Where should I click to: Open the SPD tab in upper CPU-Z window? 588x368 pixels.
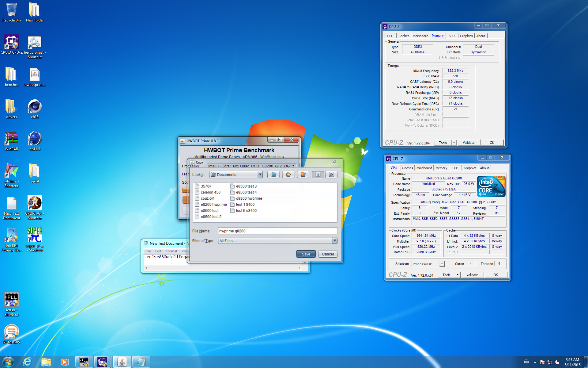[x=451, y=36]
